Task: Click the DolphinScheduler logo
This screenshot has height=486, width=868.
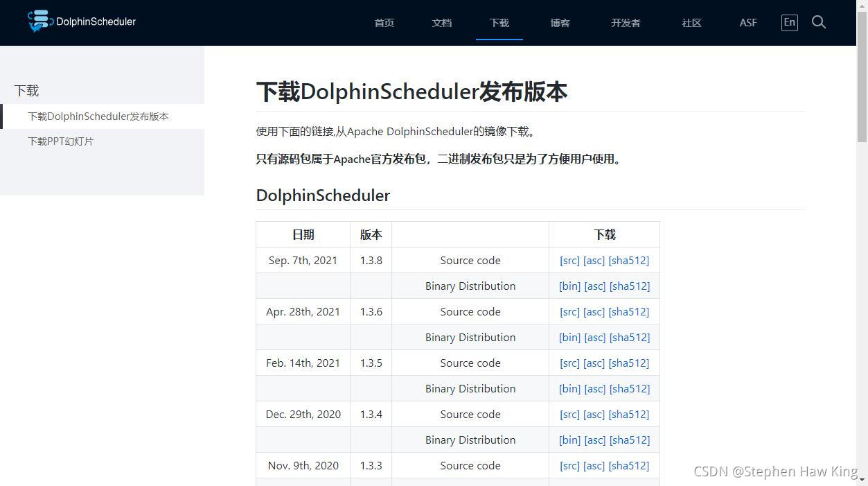Action: pos(82,21)
